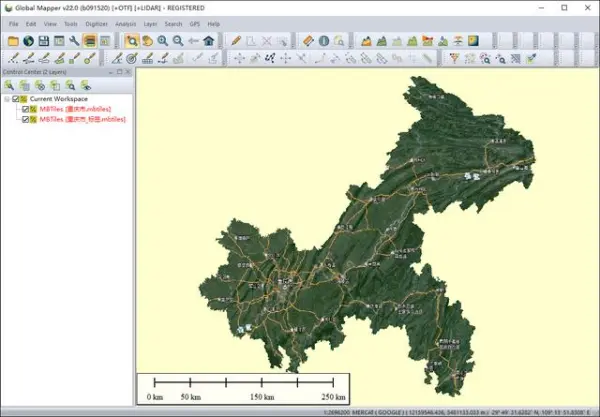This screenshot has height=417, width=600.
Task: Collapse the Current Workspace tree node
Action: (x=7, y=99)
